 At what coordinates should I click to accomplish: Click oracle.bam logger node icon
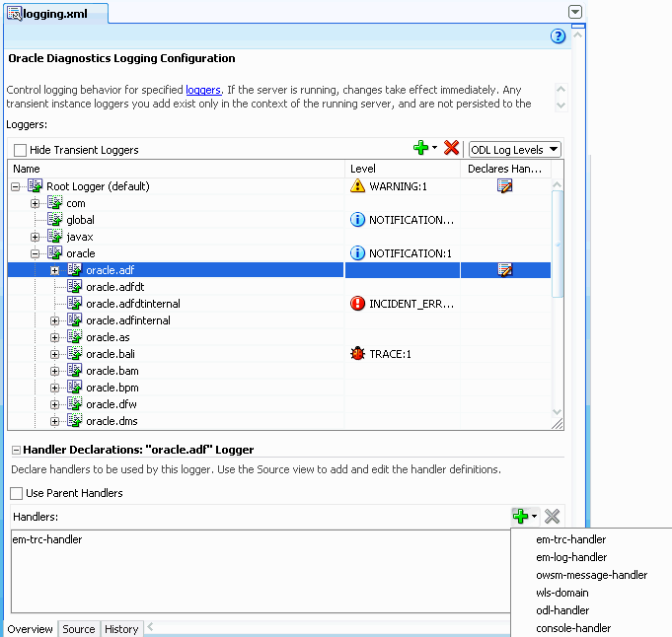pyautogui.click(x=75, y=371)
